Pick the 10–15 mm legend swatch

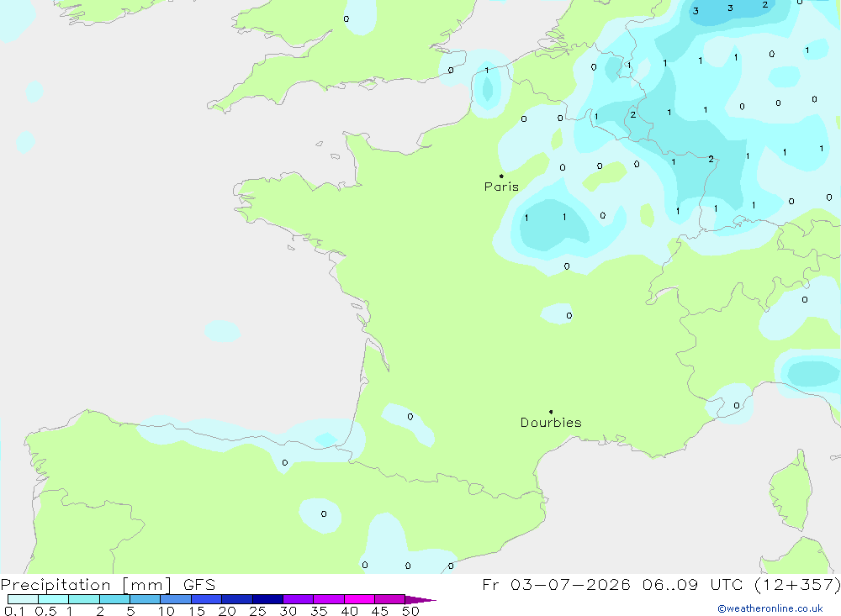click(x=176, y=599)
